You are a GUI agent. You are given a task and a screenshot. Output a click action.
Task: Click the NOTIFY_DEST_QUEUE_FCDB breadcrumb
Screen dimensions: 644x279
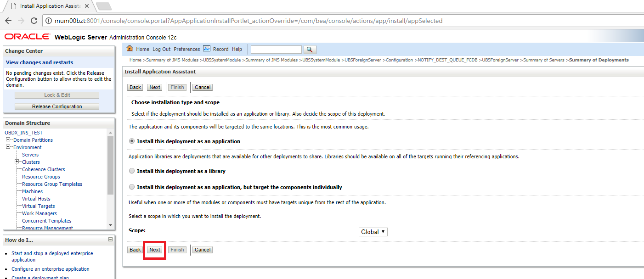pyautogui.click(x=448, y=60)
